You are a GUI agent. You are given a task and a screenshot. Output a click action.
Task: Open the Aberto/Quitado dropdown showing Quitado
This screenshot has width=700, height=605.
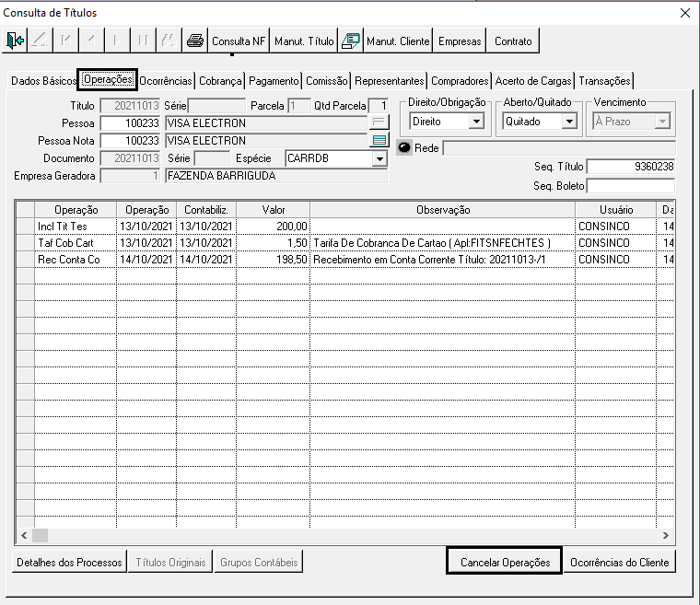click(569, 121)
